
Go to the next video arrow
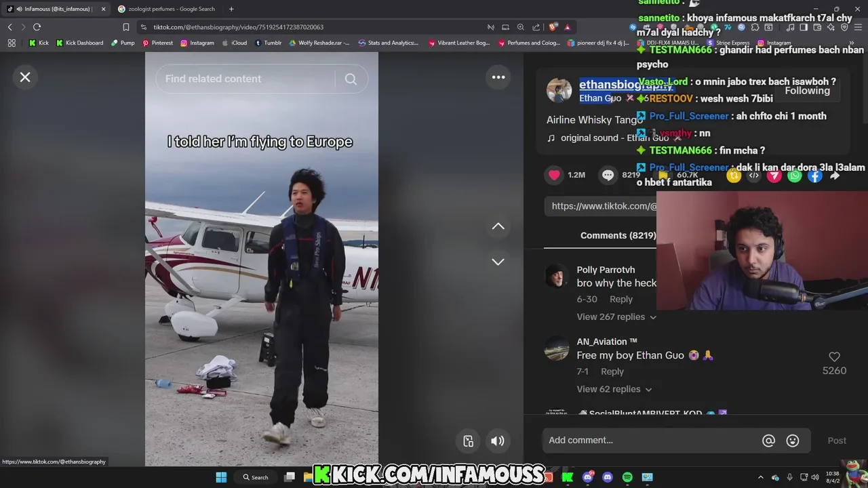pyautogui.click(x=498, y=262)
